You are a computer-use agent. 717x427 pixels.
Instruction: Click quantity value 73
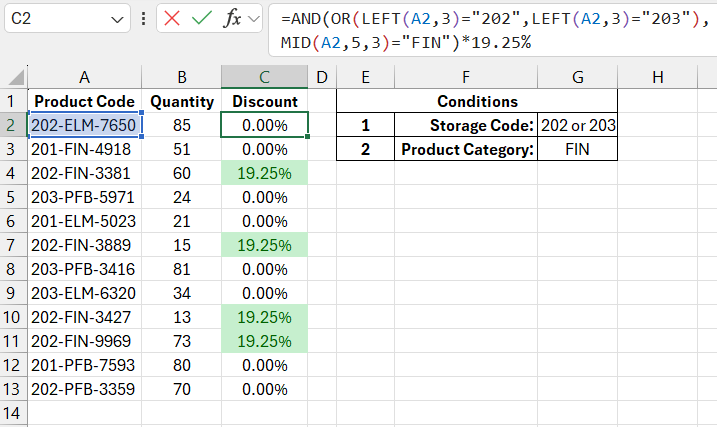182,341
